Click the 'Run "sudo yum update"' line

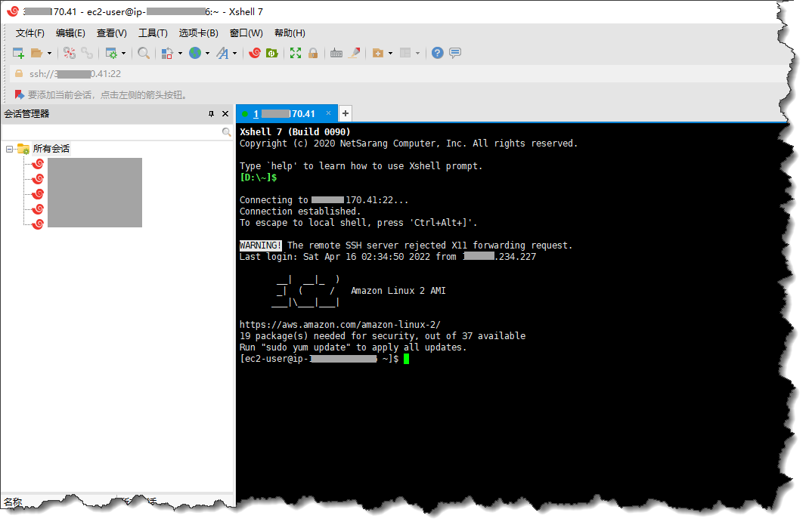pos(352,347)
